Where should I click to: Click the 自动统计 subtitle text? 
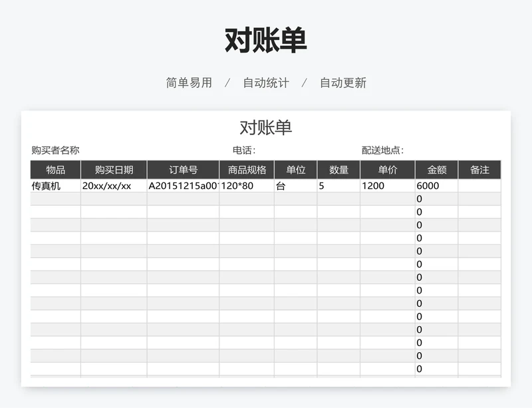(x=266, y=83)
